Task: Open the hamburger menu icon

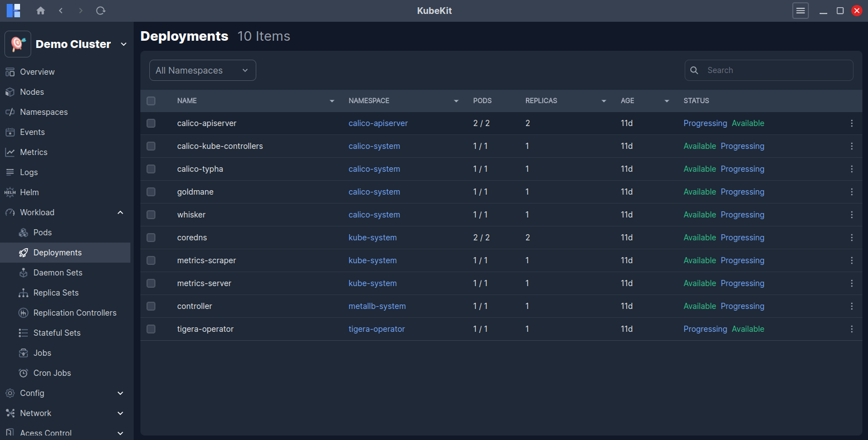Action: click(x=800, y=11)
